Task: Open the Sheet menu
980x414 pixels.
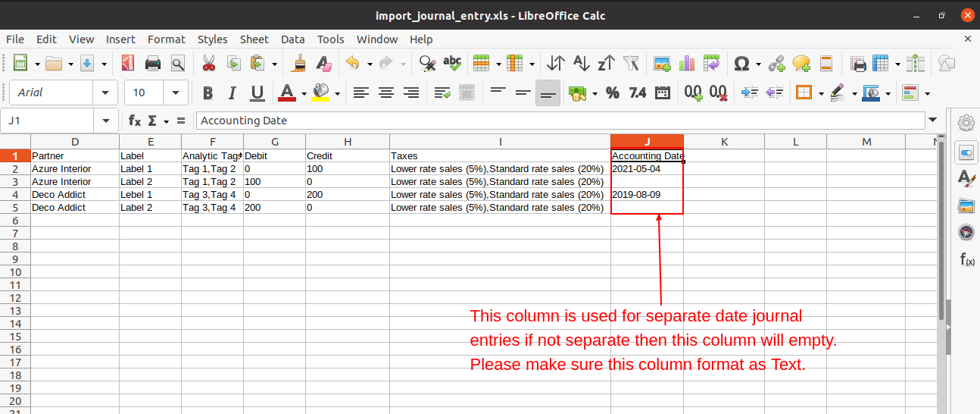Action: [x=254, y=39]
